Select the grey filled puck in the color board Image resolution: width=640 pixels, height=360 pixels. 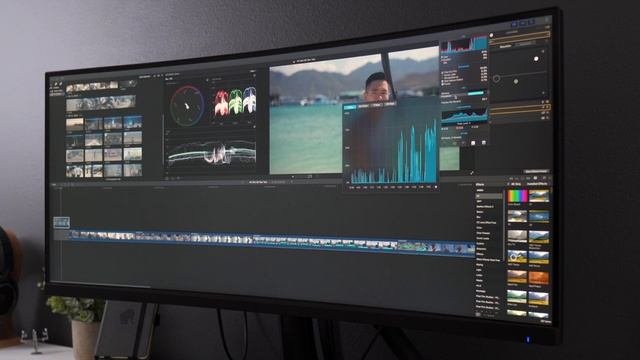(516, 82)
